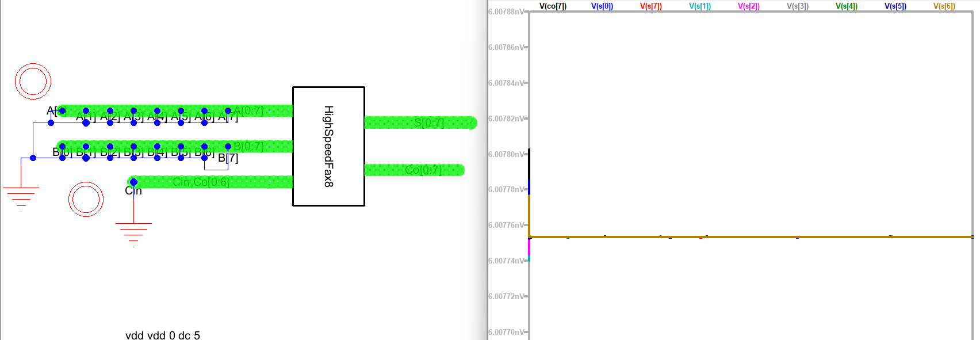Click the V(s[7]) signal legend
The width and height of the screenshot is (980, 340).
coord(651,6)
